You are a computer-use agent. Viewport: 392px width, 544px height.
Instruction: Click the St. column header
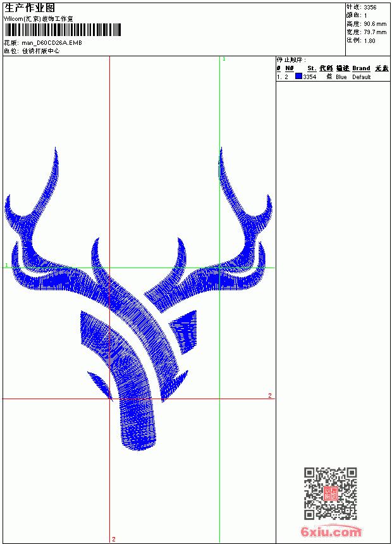pyautogui.click(x=312, y=68)
